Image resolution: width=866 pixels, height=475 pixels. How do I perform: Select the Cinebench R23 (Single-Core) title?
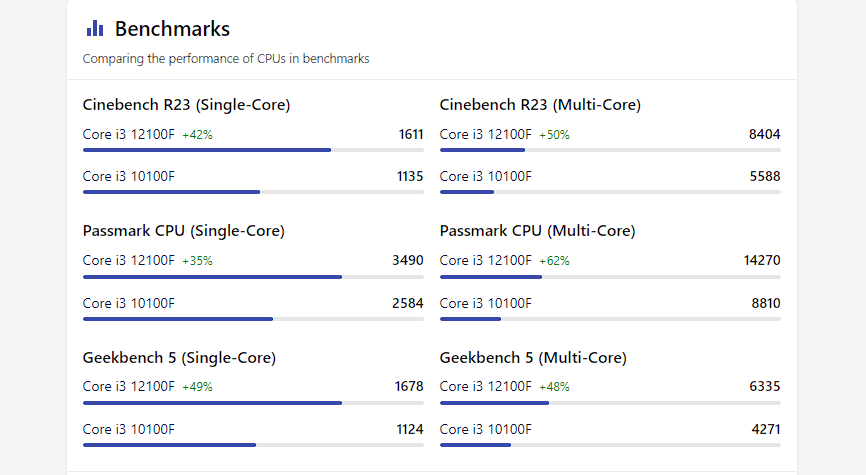pos(186,105)
